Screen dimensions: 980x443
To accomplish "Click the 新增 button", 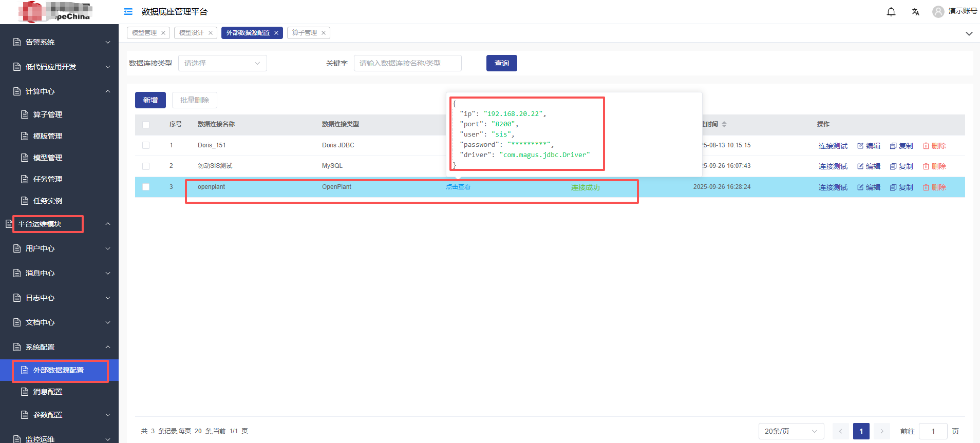I will pyautogui.click(x=150, y=100).
